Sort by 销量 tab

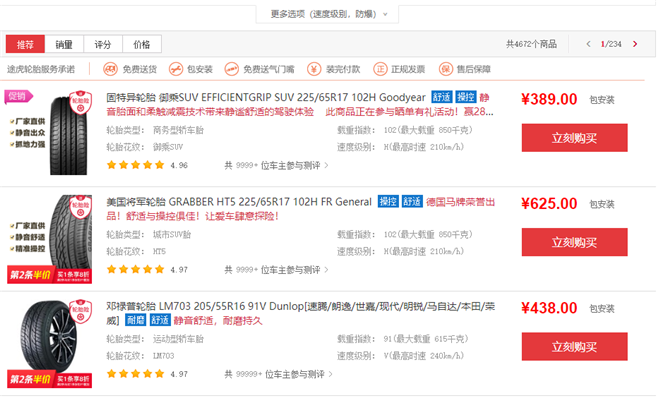click(64, 44)
